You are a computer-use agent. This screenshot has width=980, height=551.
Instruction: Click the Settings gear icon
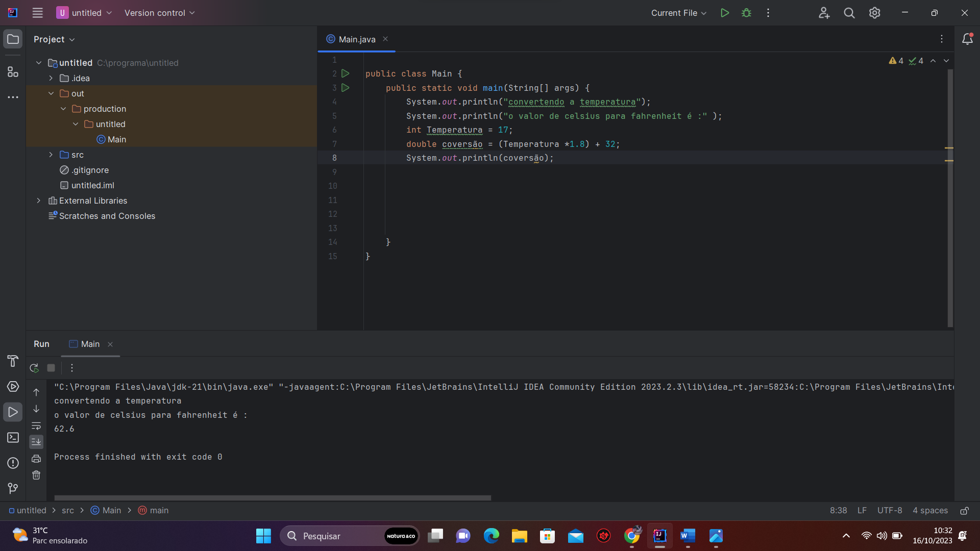pyautogui.click(x=874, y=12)
